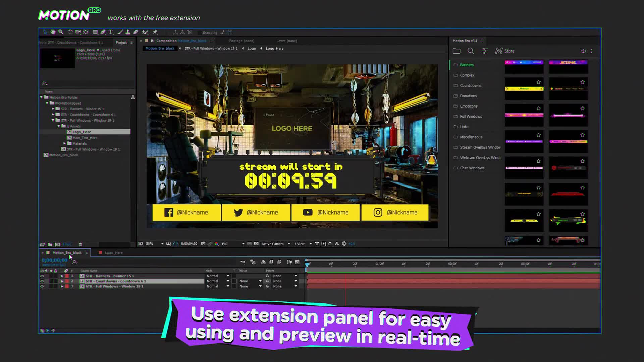Show channel RGB color icon in viewer
This screenshot has height=362, width=644.
click(217, 244)
